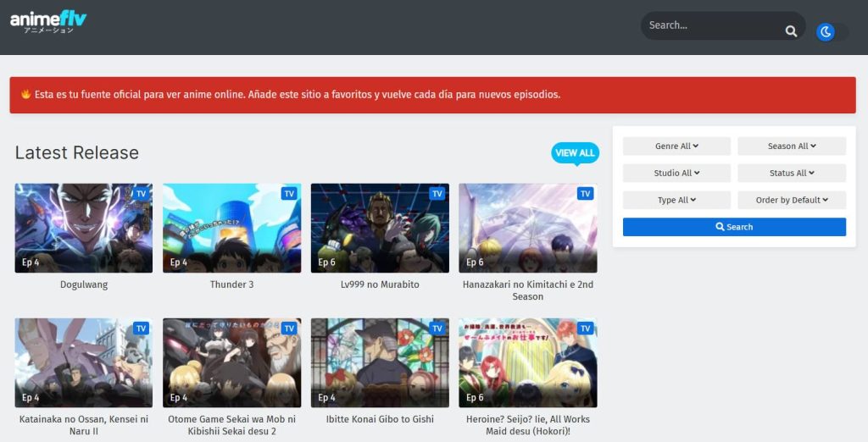Screen dimensions: 868x442
Task: Click TV badge on Ibitte Konai Gibo card
Action: (437, 329)
